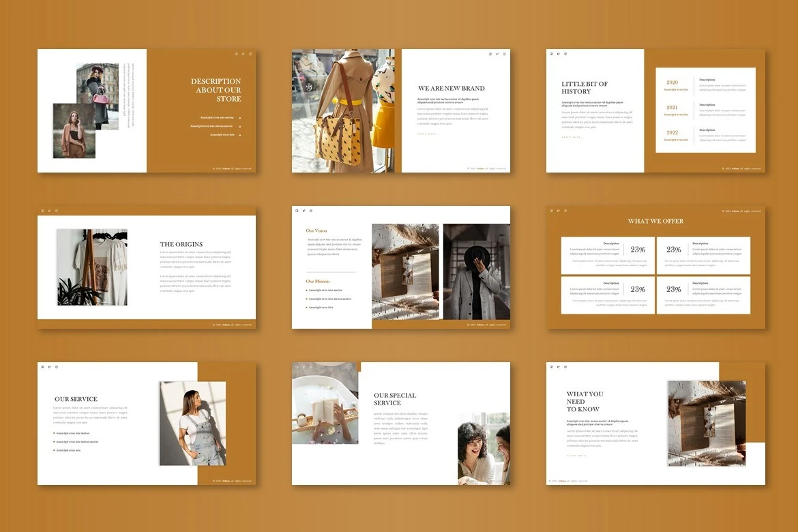Click the Facebook icon on 'What You Need to Know' slide
Image resolution: width=798 pixels, height=532 pixels.
click(551, 367)
